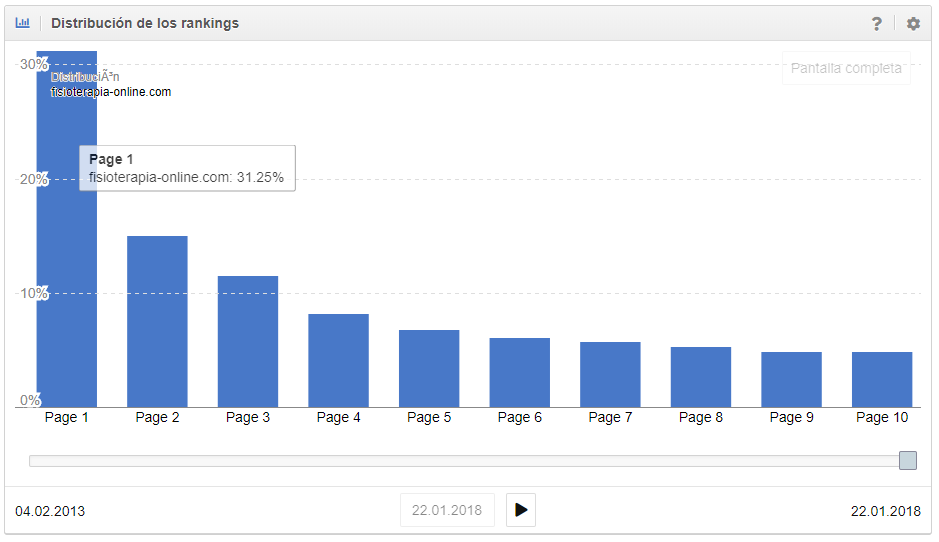Select the Page 4 bar

click(338, 361)
